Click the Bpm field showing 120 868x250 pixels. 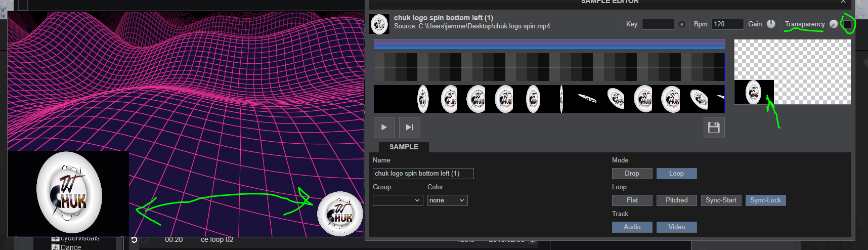pos(727,24)
